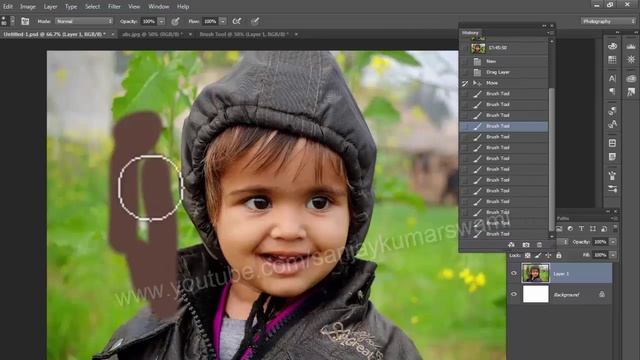
Task: Open the Character panel icon in dock
Action: [612, 78]
